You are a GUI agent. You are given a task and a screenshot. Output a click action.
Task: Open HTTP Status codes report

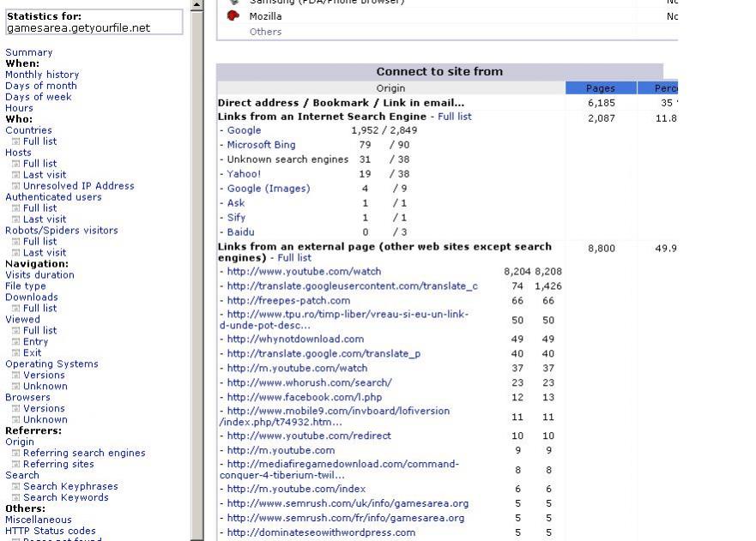click(x=51, y=531)
